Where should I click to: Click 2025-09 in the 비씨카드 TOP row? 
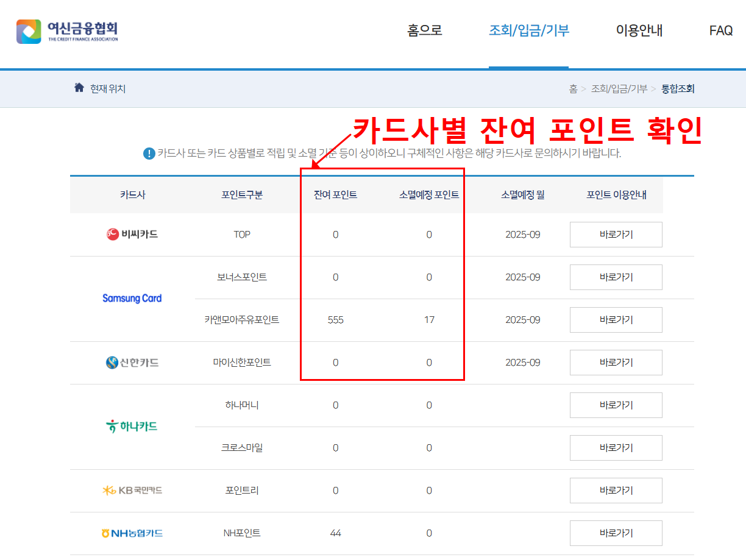coord(523,235)
